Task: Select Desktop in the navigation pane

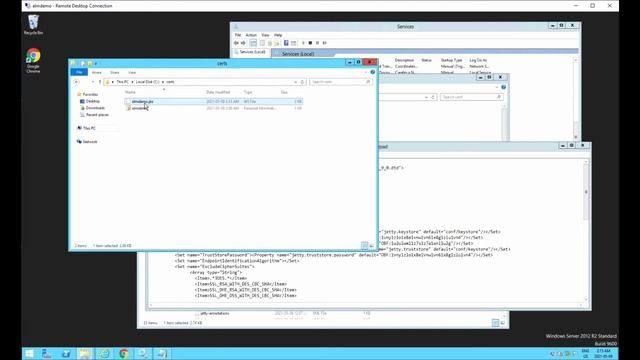Action: [93, 101]
